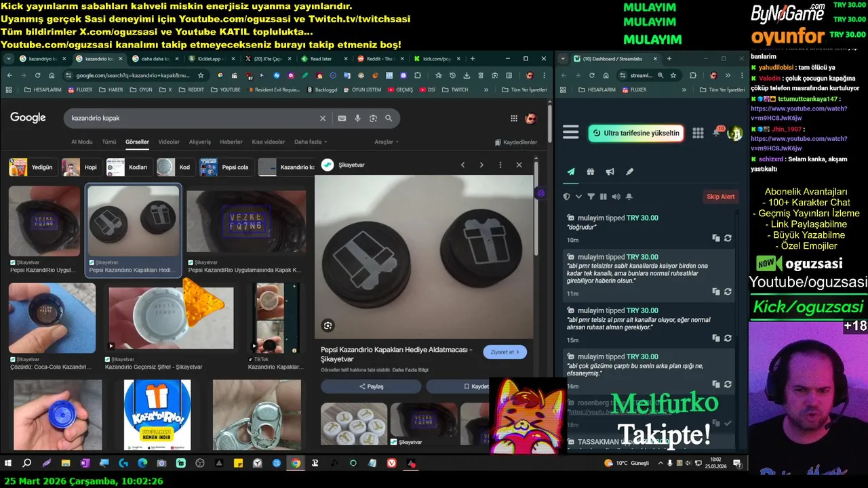This screenshot has height=488, width=868.
Task: Open new tab in Google Chrome window
Action: (x=473, y=58)
